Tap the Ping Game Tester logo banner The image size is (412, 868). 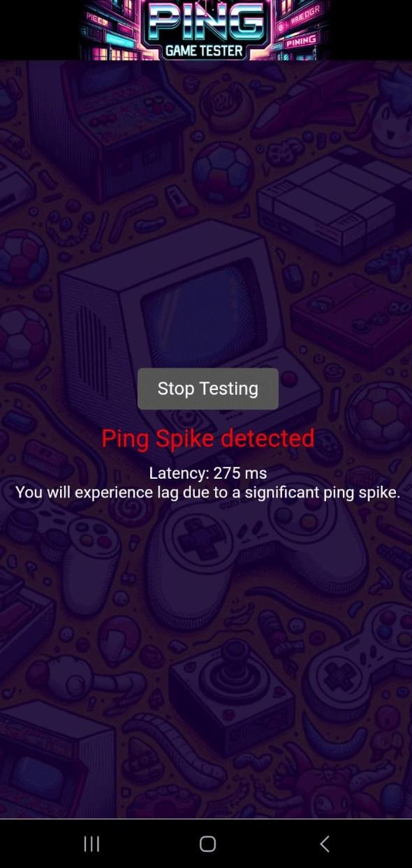203,30
